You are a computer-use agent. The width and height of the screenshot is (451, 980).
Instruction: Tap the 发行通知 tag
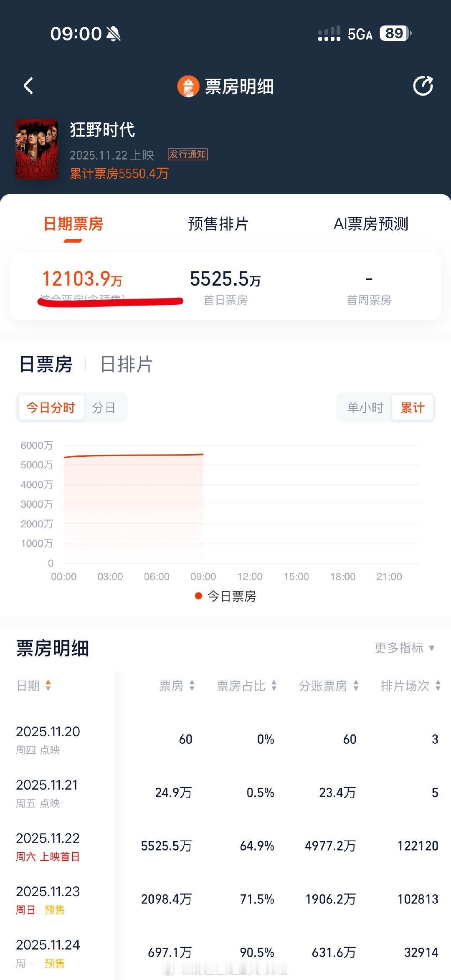point(187,154)
